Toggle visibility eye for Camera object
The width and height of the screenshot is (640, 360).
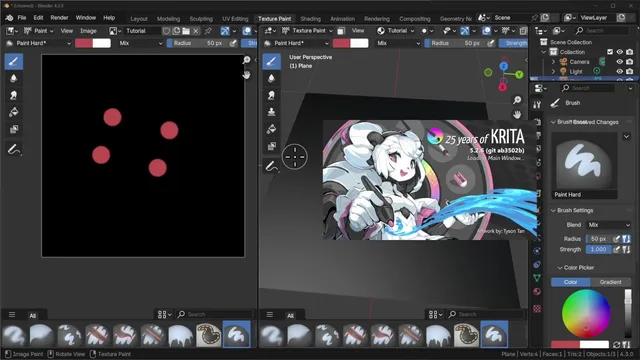click(x=620, y=62)
